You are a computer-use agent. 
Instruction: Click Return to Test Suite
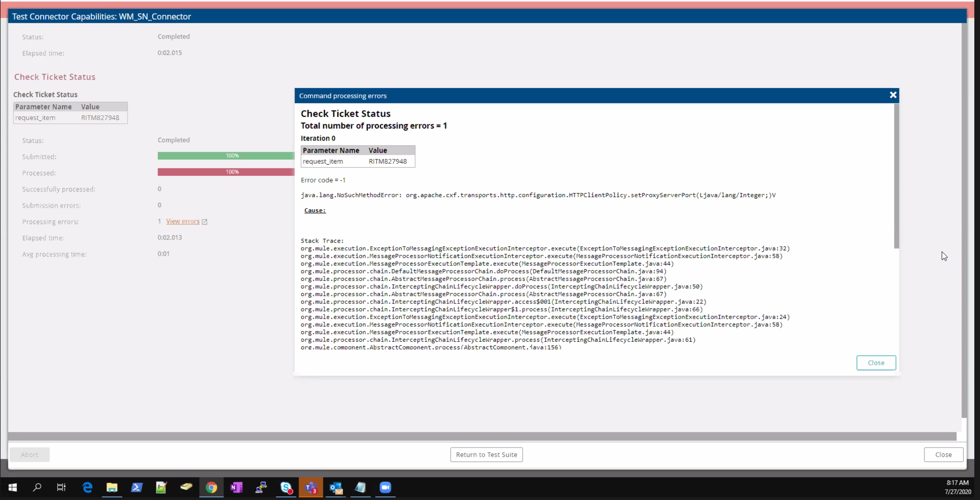[x=486, y=454]
